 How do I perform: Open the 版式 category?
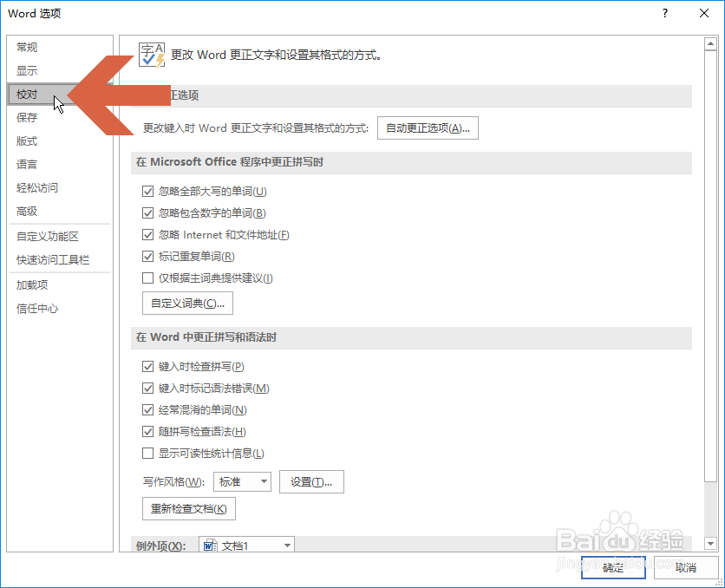pos(60,141)
